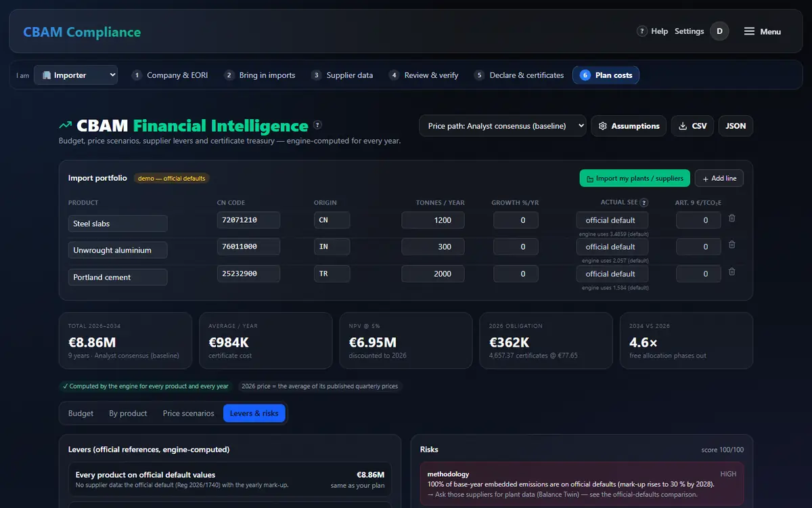This screenshot has height=508, width=812.
Task: Go to step 4 Review & verify
Action: click(424, 75)
